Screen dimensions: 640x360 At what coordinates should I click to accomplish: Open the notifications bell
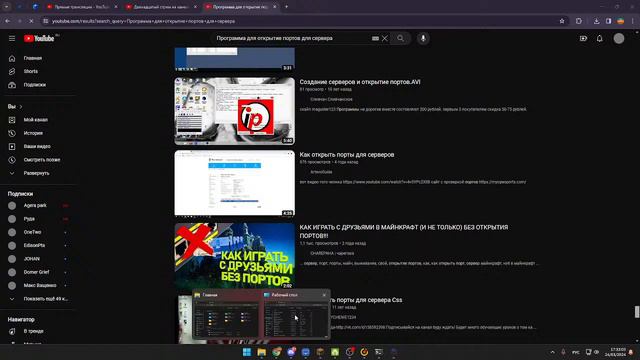pos(600,38)
